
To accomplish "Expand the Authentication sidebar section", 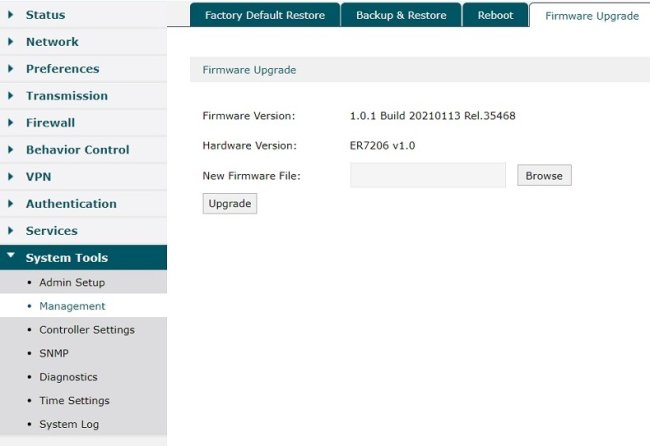I will [x=70, y=204].
